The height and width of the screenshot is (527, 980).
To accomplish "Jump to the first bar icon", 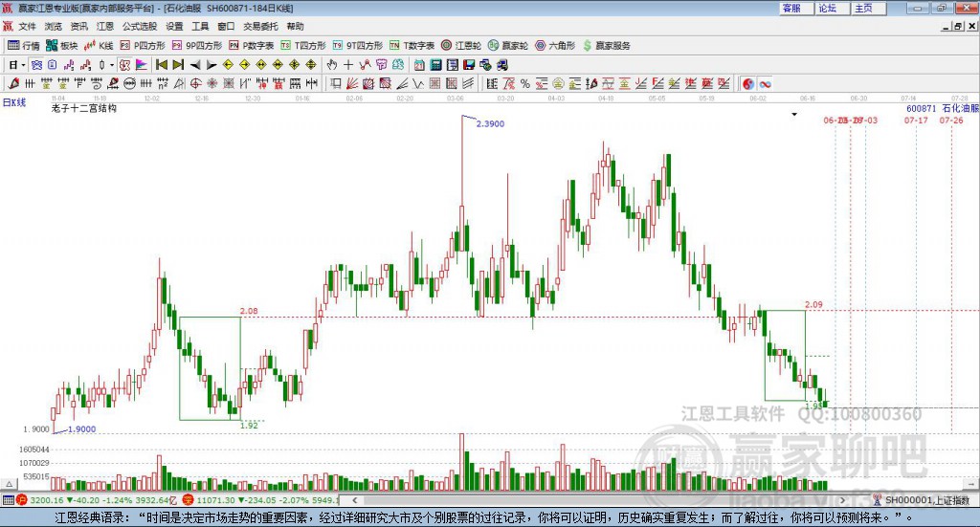I will [161, 65].
